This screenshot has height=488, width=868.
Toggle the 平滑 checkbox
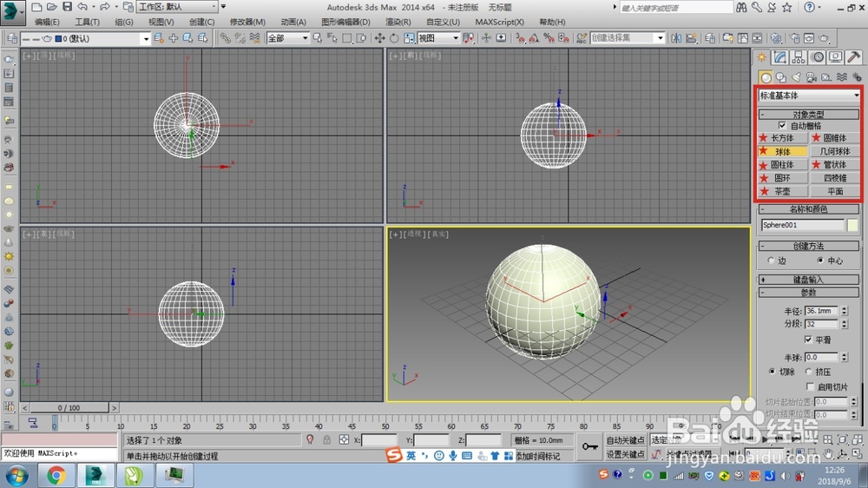point(807,340)
